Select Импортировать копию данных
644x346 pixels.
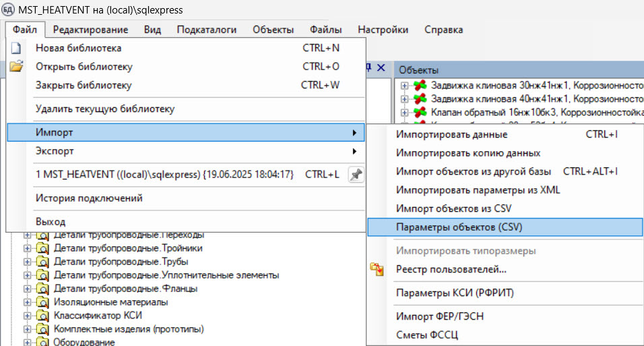click(x=505, y=153)
